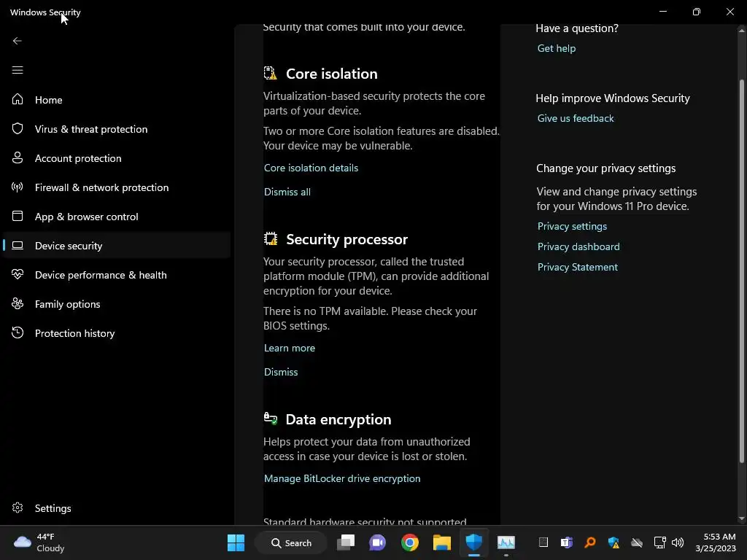This screenshot has width=747, height=560.
Task: Click the Home house icon
Action: (x=18, y=99)
